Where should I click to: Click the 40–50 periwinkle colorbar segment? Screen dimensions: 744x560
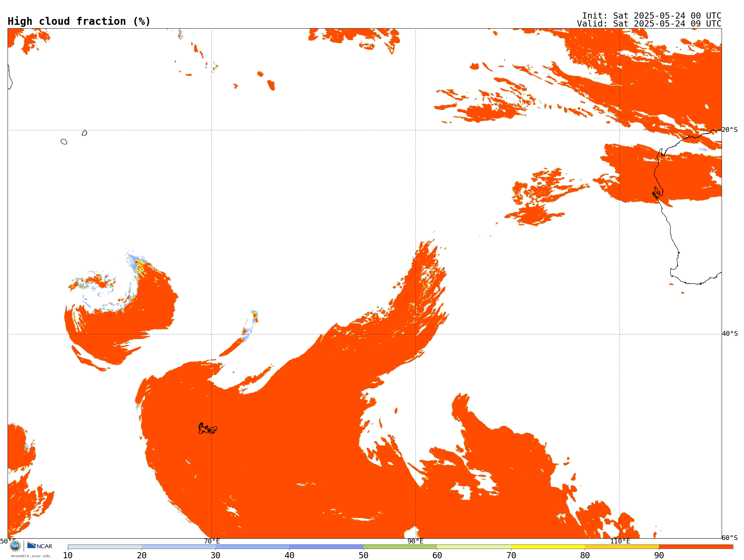pos(326,547)
